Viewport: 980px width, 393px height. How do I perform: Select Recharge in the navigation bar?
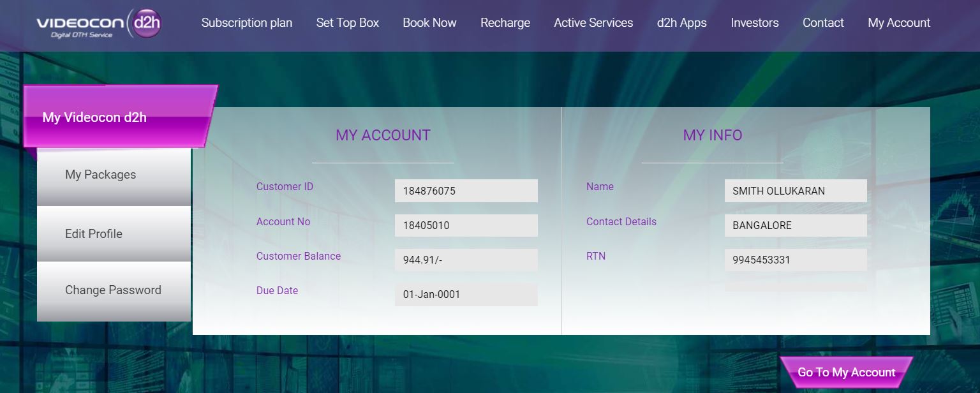pos(505,23)
